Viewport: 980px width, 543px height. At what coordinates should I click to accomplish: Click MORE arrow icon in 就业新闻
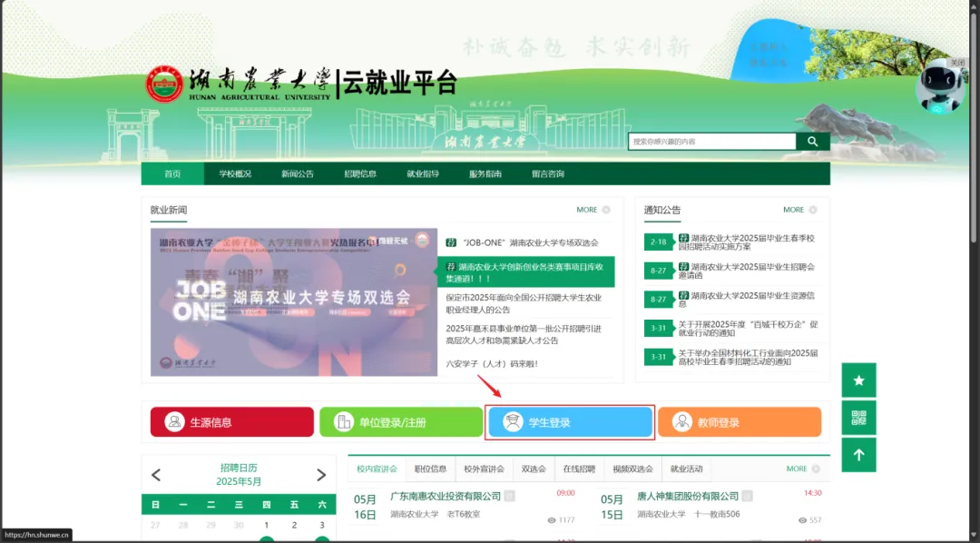[606, 210]
